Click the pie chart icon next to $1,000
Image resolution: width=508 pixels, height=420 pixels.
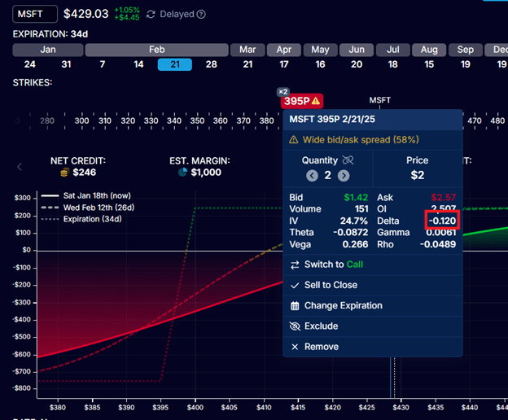[182, 172]
